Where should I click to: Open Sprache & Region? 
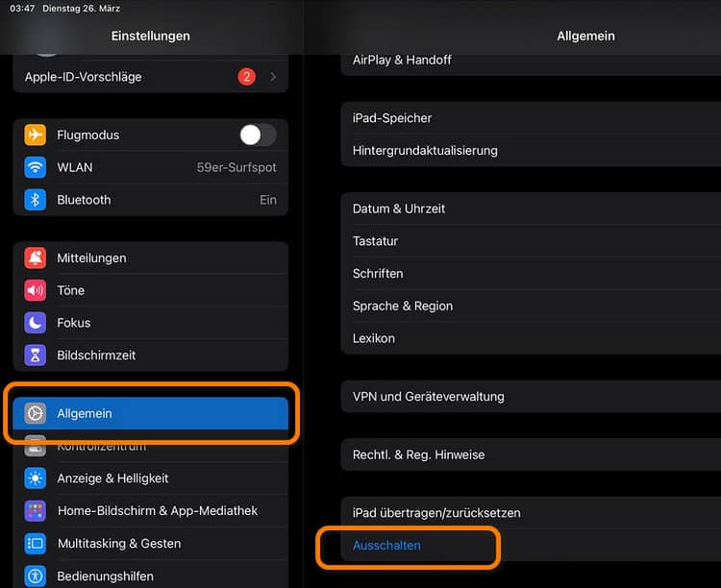[x=531, y=306]
